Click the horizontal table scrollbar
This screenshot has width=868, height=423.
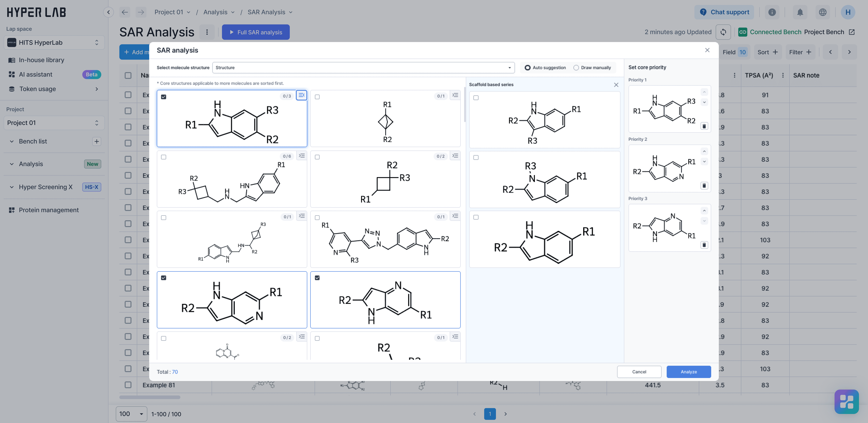point(150,397)
